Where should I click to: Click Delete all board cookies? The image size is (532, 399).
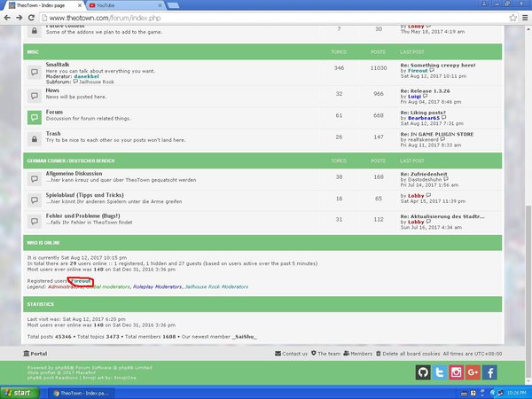tap(408, 354)
